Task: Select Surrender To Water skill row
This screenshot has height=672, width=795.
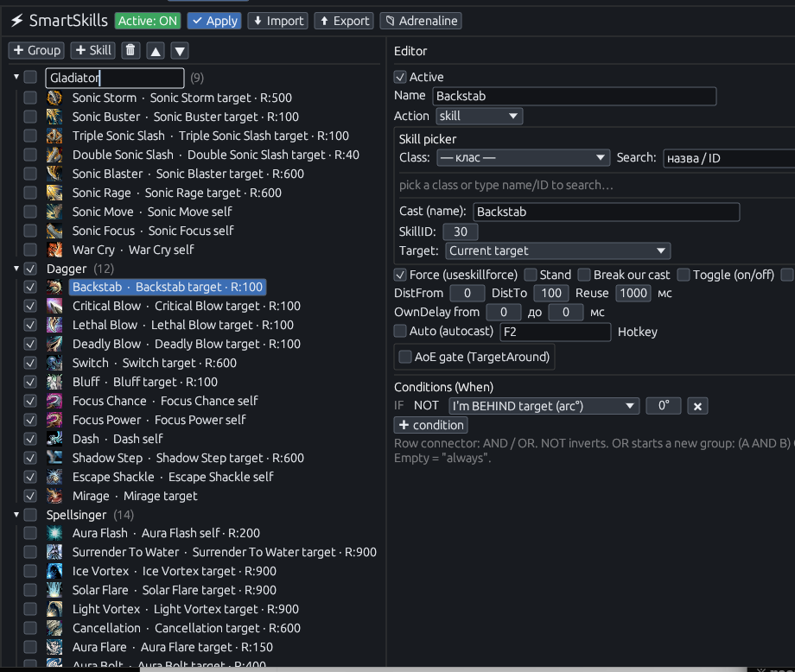Action: click(x=224, y=553)
